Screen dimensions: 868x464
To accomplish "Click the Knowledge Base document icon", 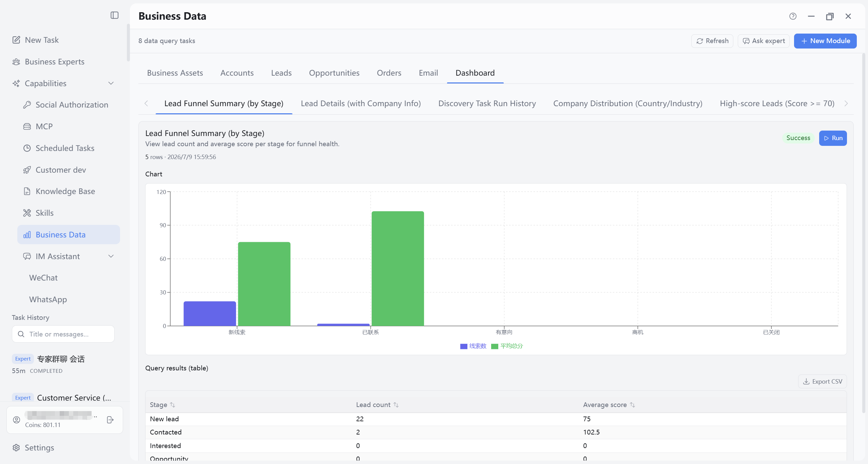I will (27, 191).
